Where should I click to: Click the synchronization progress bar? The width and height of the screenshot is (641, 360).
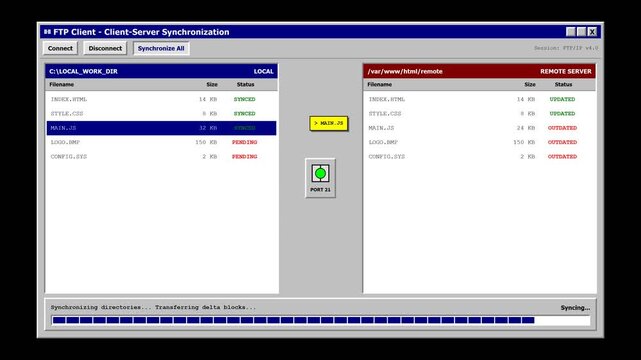[x=320, y=320]
